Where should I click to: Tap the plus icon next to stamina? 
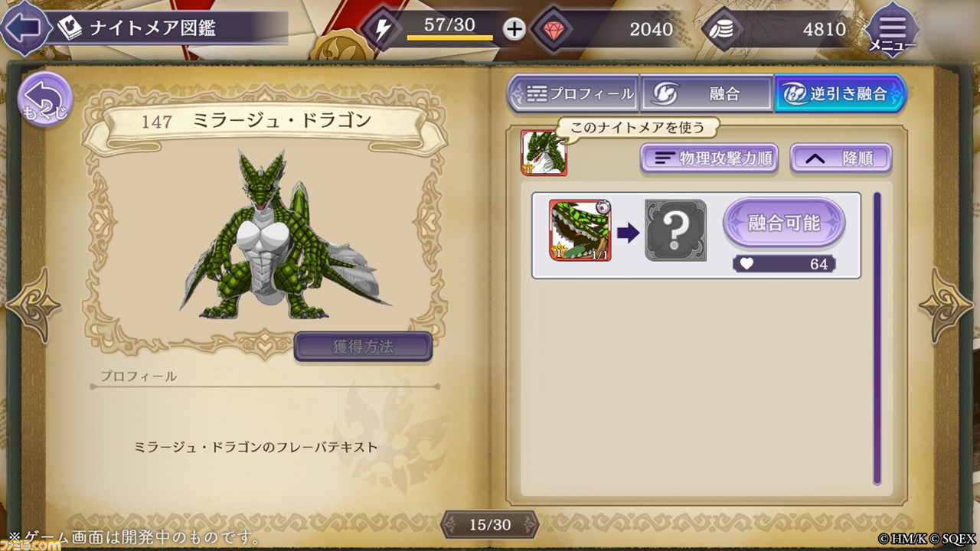514,30
